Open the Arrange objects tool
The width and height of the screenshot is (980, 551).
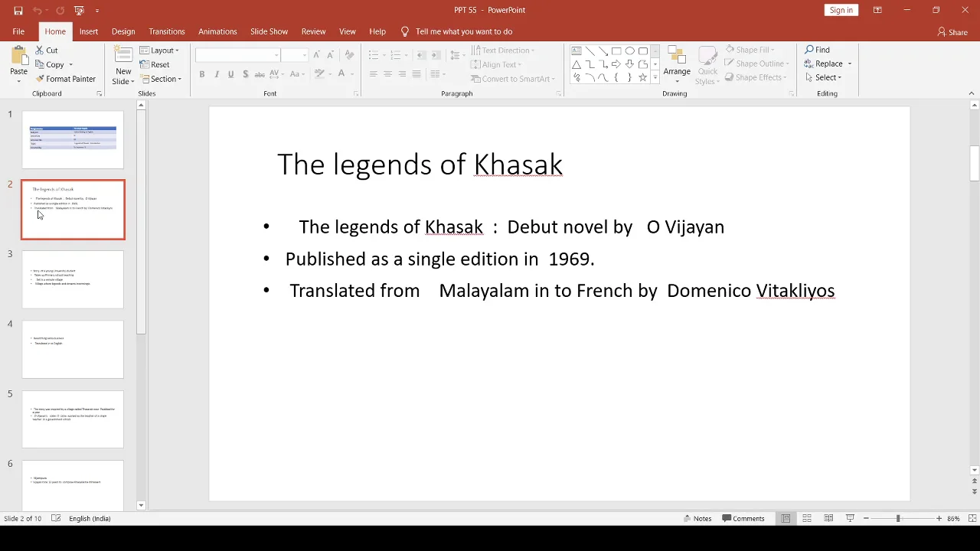tap(677, 64)
